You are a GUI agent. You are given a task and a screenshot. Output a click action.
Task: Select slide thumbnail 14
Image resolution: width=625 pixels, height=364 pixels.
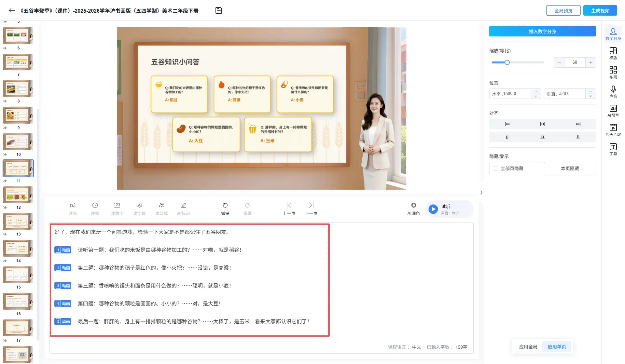[18, 248]
